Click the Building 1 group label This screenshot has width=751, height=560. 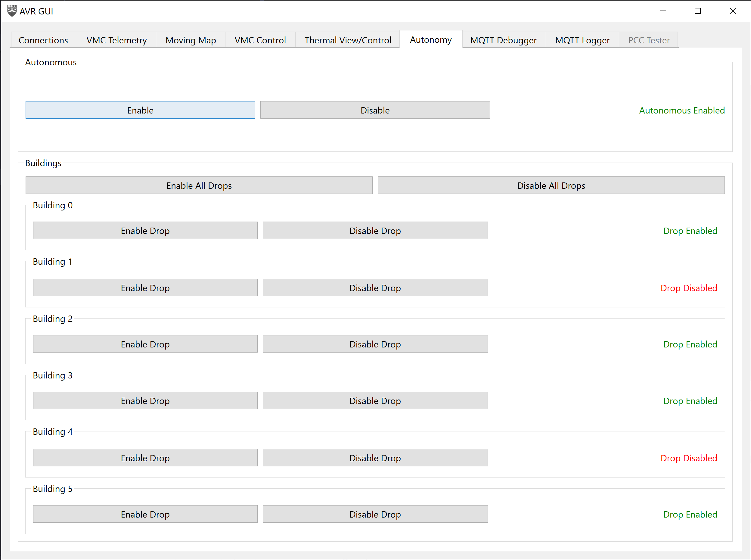coord(53,262)
